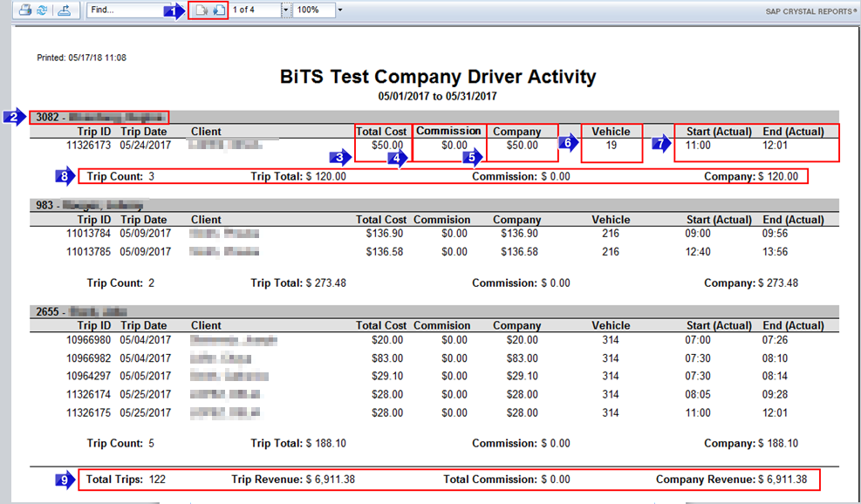Click the Export report icon

click(x=65, y=10)
